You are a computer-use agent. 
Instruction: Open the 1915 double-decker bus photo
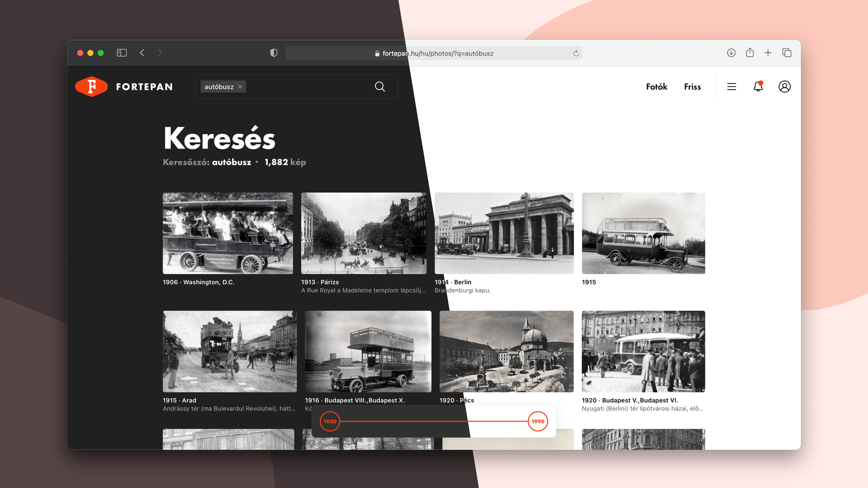tap(643, 233)
